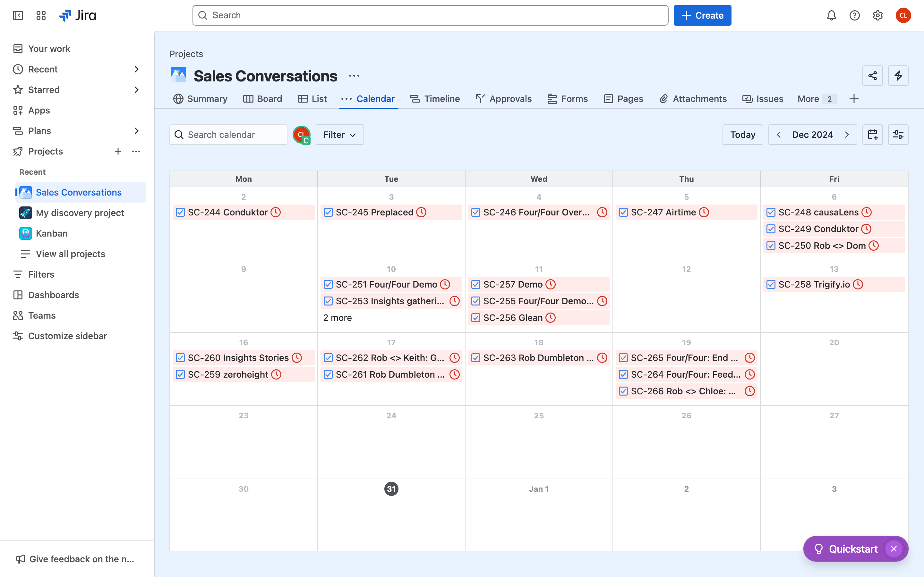Show the 2 more issues link
Screen dimensions: 924x577
pos(337,318)
